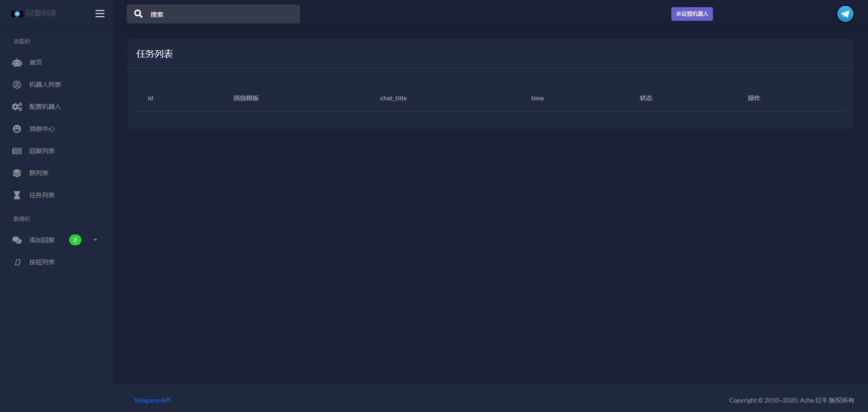Image resolution: width=868 pixels, height=412 pixels.
Task: Click the user circle icon beside 机器人列表
Action: (17, 84)
